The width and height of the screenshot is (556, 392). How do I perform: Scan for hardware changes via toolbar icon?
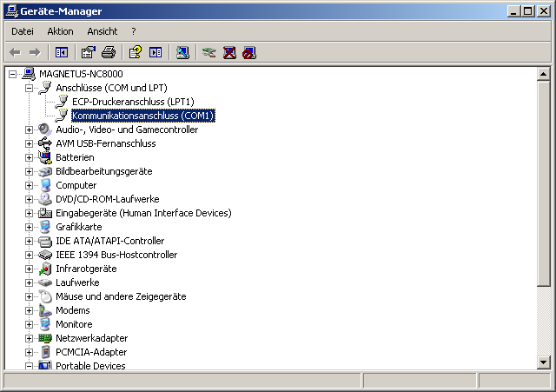182,53
